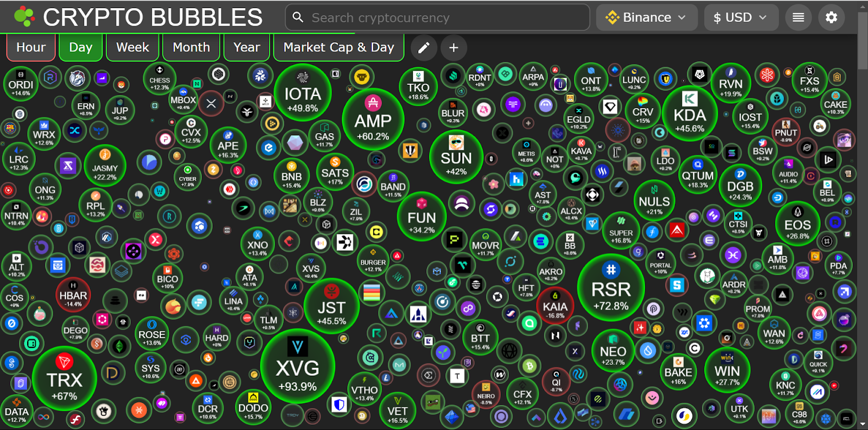Select the NEO +23.7% bubble
The image size is (868, 430).
click(x=613, y=350)
